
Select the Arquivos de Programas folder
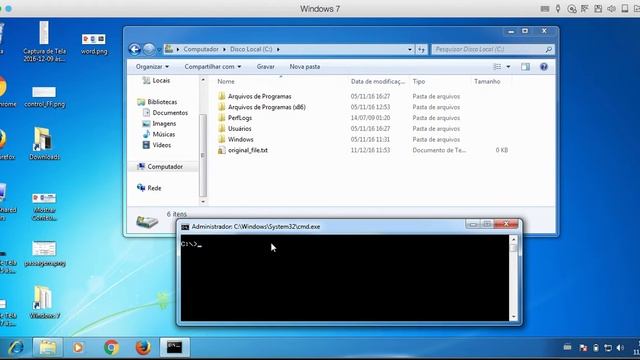coord(260,96)
